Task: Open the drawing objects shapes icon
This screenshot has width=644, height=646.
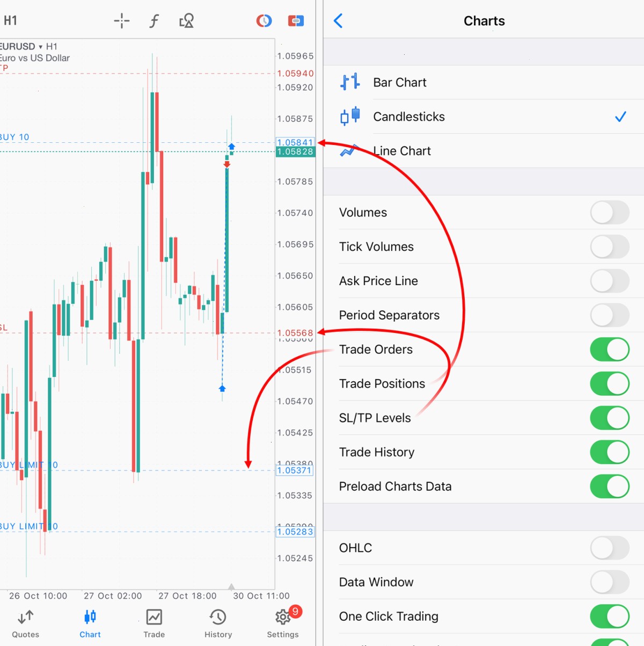Action: pos(186,21)
